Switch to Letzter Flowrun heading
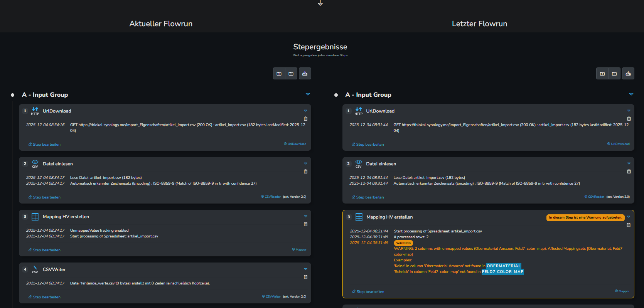Image resolution: width=644 pixels, height=308 pixels. click(x=479, y=24)
